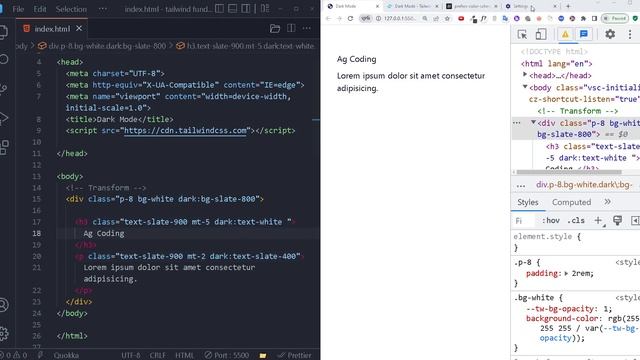Expand the head element in DevTools

pos(525,75)
